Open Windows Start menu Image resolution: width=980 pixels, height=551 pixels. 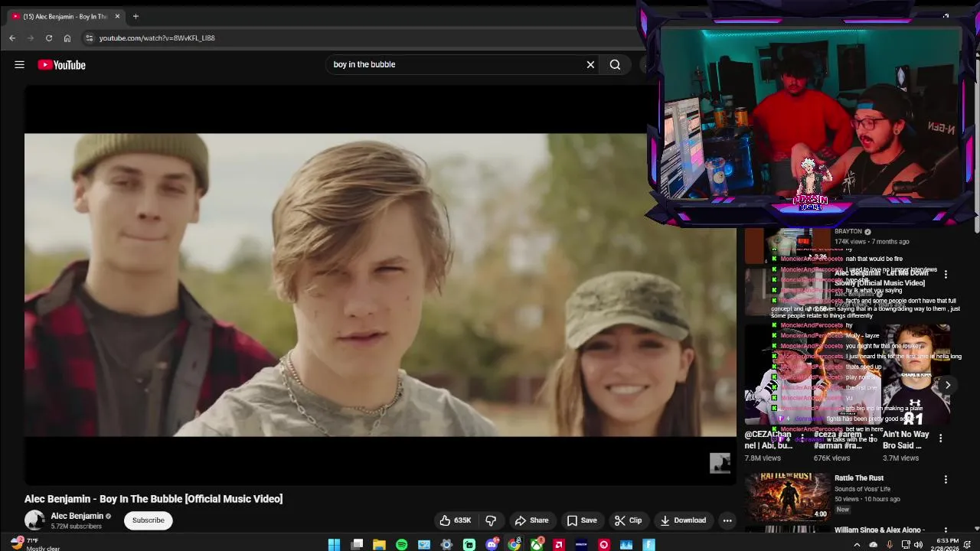pyautogui.click(x=334, y=545)
